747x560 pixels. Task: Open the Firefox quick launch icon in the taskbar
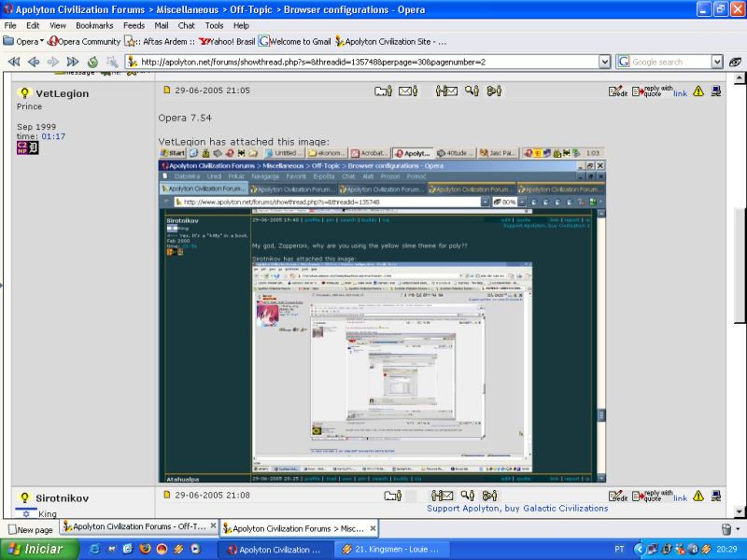pos(144,549)
